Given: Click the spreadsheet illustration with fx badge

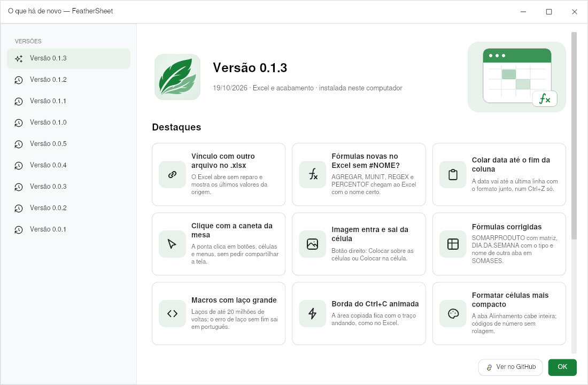Looking at the screenshot, I should (517, 77).
